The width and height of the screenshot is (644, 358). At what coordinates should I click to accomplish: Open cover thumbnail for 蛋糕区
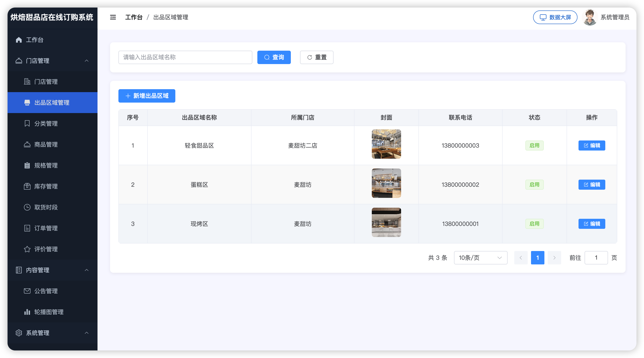386,183
